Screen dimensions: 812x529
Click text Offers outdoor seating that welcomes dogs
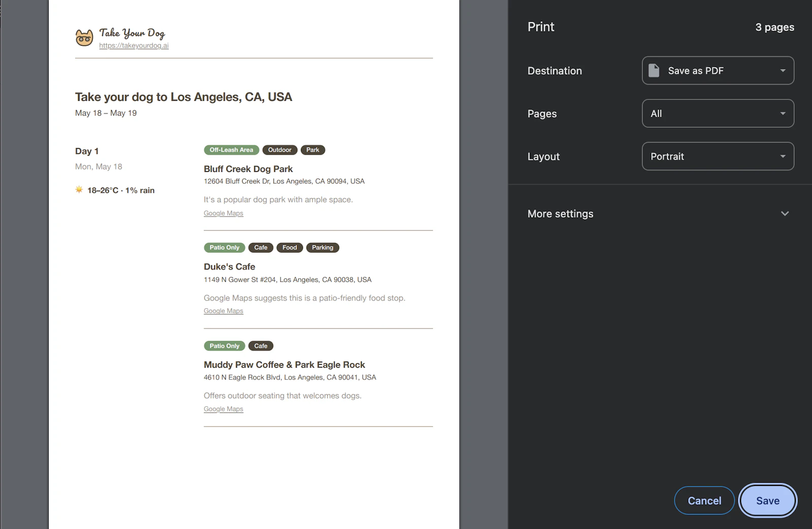coord(283,396)
